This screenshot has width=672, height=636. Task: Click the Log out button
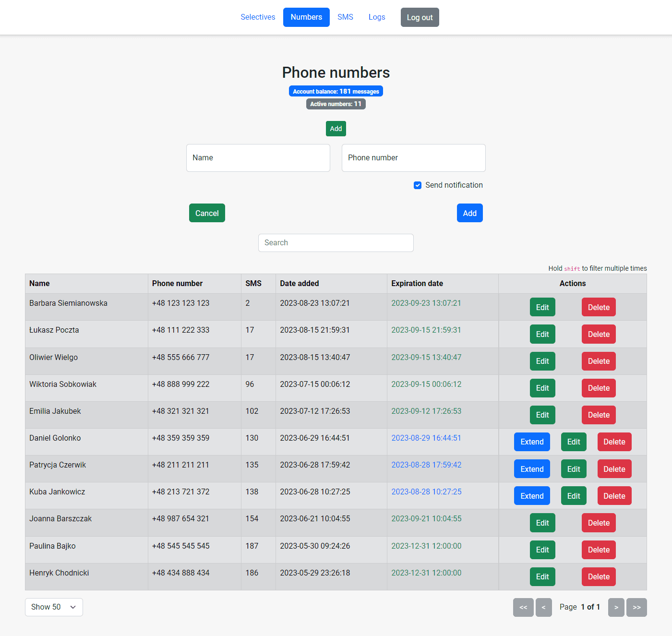[420, 17]
